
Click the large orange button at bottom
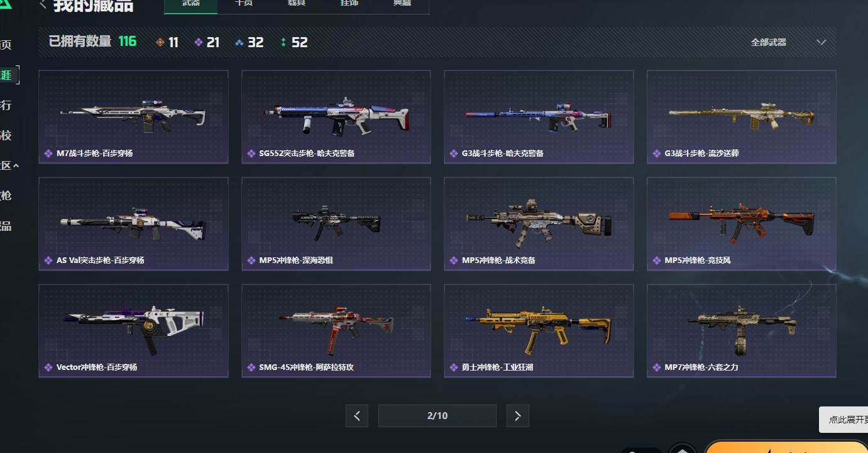click(x=786, y=447)
